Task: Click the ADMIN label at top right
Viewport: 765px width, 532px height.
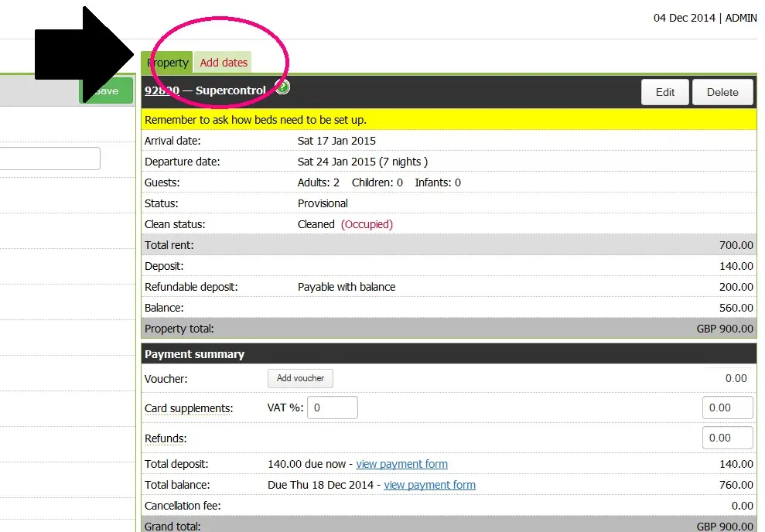Action: point(741,18)
